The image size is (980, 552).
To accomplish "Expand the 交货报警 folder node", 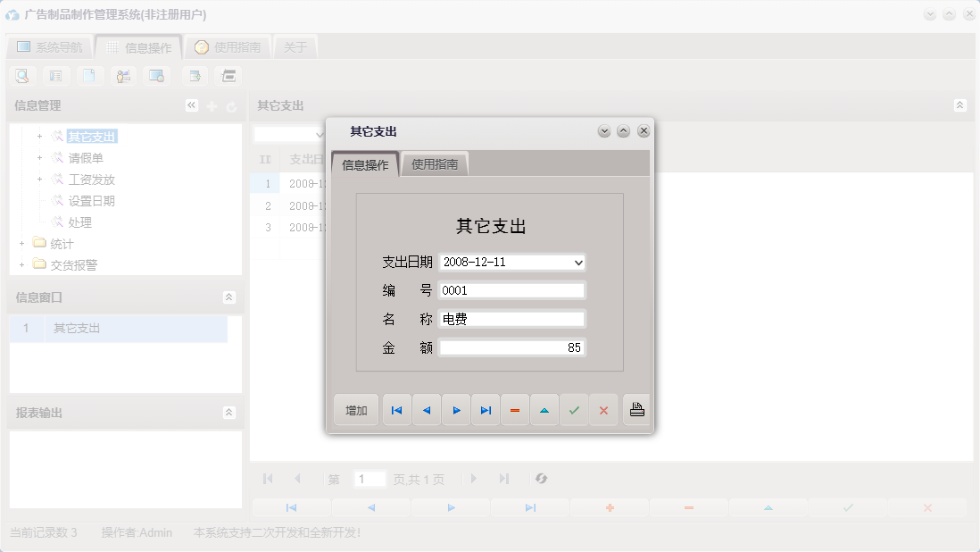I will [21, 264].
